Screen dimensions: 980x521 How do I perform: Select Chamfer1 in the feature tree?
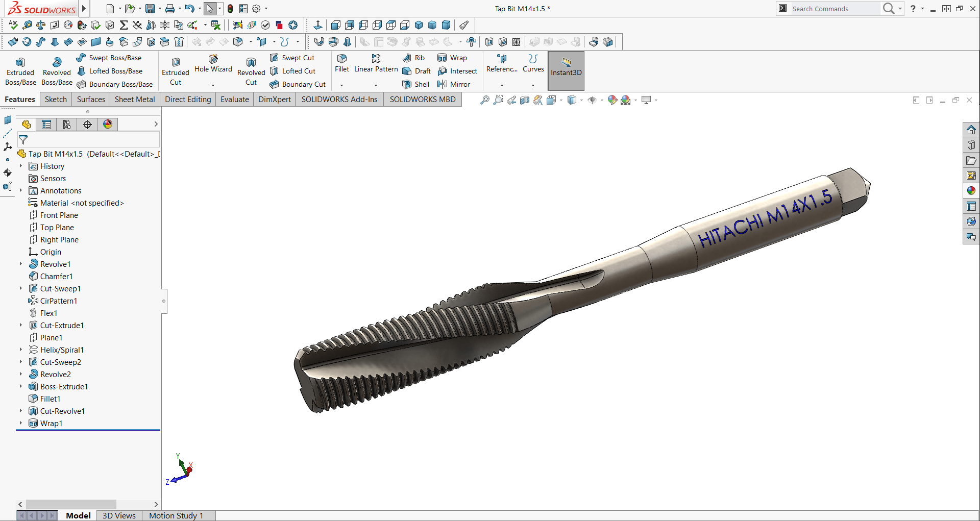(x=51, y=277)
